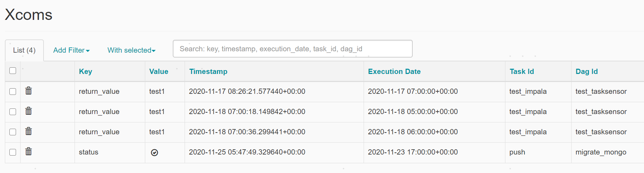Tick checkbox for 06:00:00 execution date row
The width and height of the screenshot is (644, 173).
click(13, 132)
